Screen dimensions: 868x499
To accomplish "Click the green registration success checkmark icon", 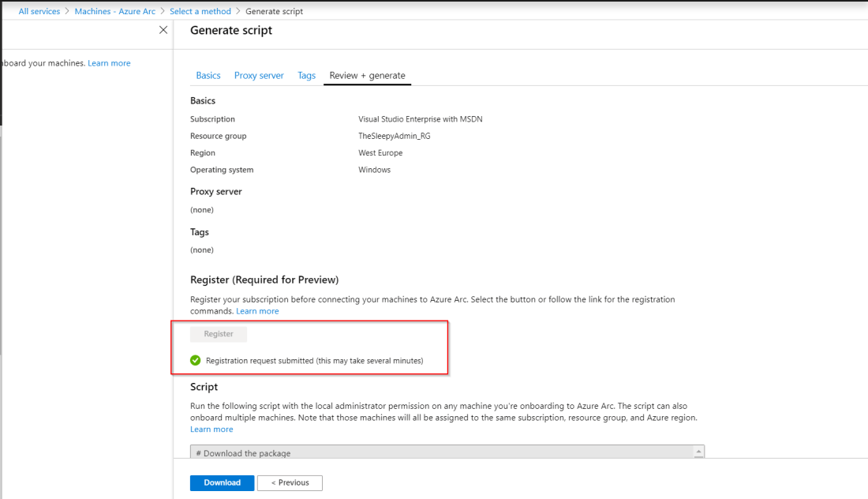I will coord(196,361).
